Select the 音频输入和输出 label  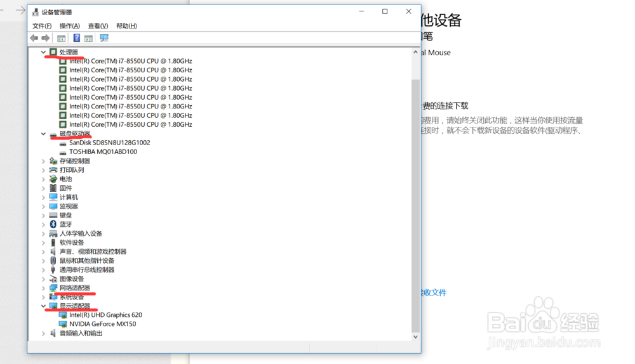coord(81,334)
